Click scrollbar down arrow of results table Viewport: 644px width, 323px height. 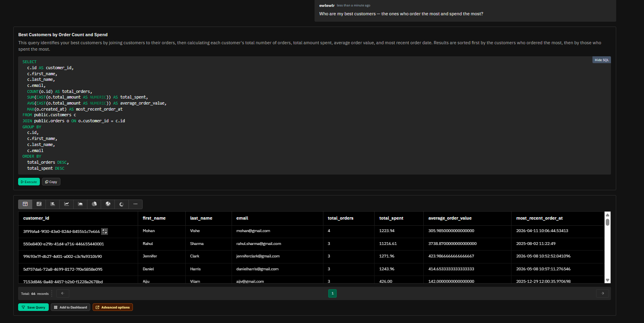click(x=608, y=280)
